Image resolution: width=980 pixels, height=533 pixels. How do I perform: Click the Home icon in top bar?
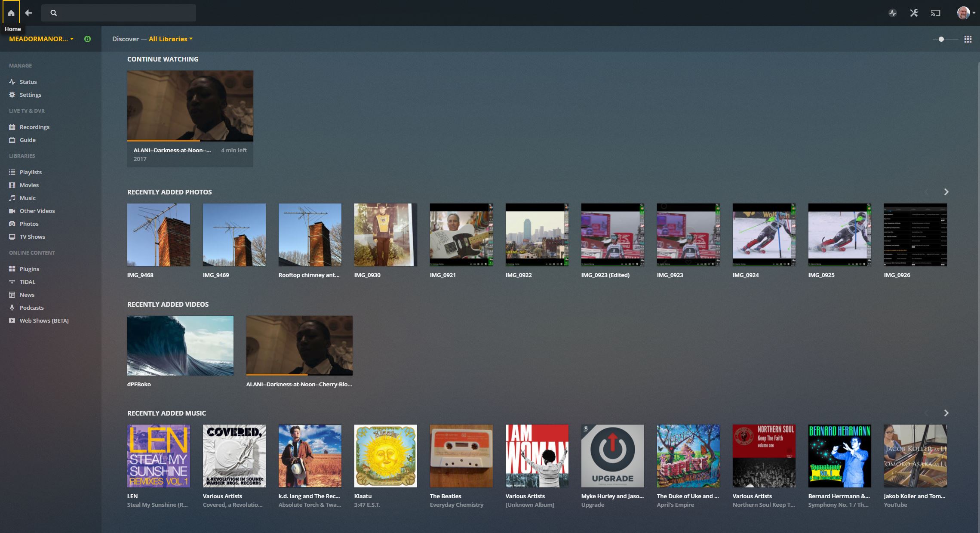11,13
